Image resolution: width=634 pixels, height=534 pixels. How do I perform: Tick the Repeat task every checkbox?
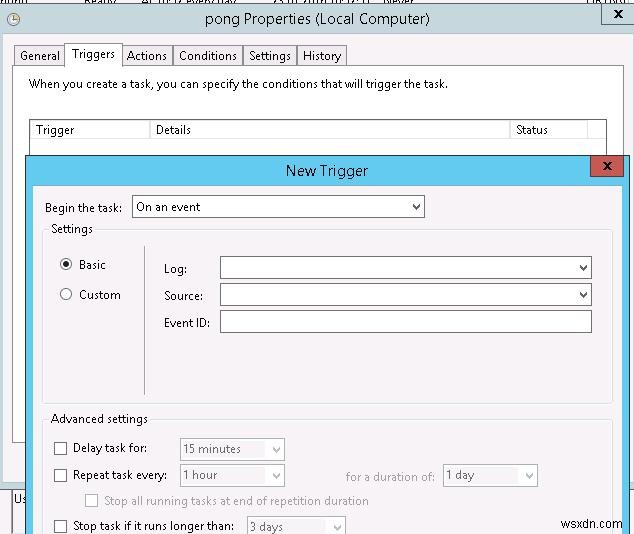tap(60, 475)
